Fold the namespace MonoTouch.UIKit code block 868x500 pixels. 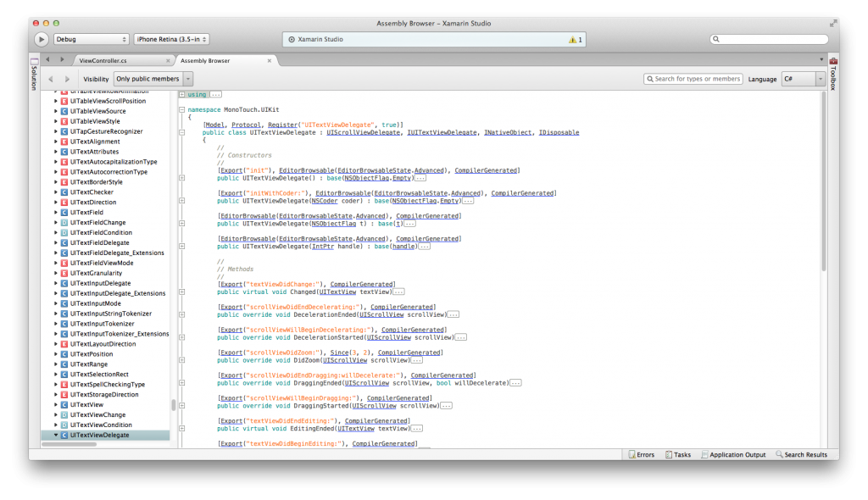(x=182, y=110)
